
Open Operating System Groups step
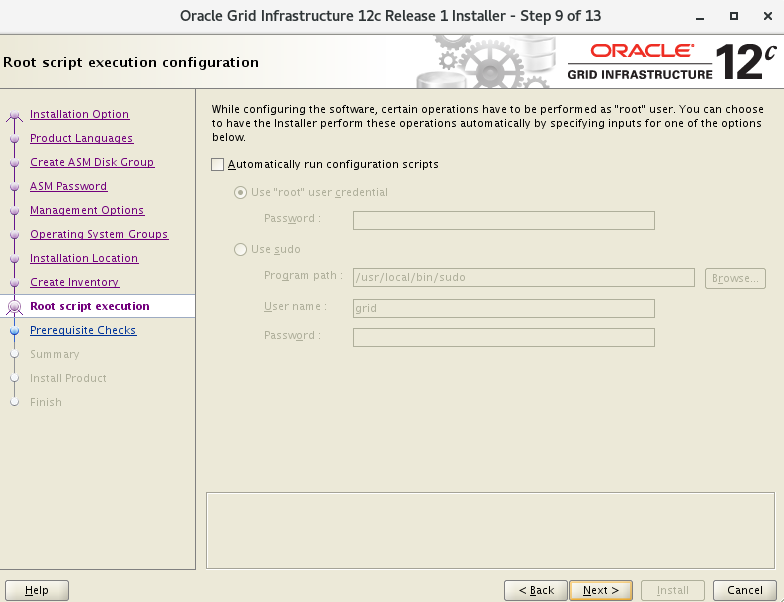(x=99, y=234)
